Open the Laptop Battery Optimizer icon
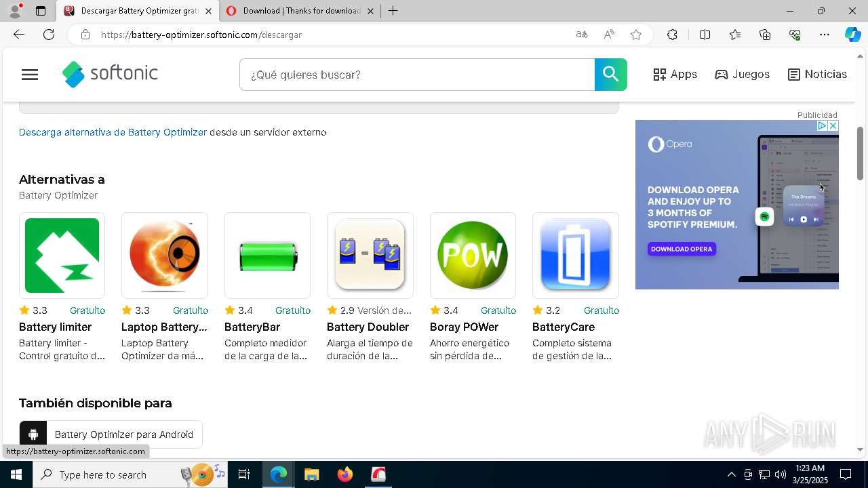868x488 pixels. (x=165, y=256)
